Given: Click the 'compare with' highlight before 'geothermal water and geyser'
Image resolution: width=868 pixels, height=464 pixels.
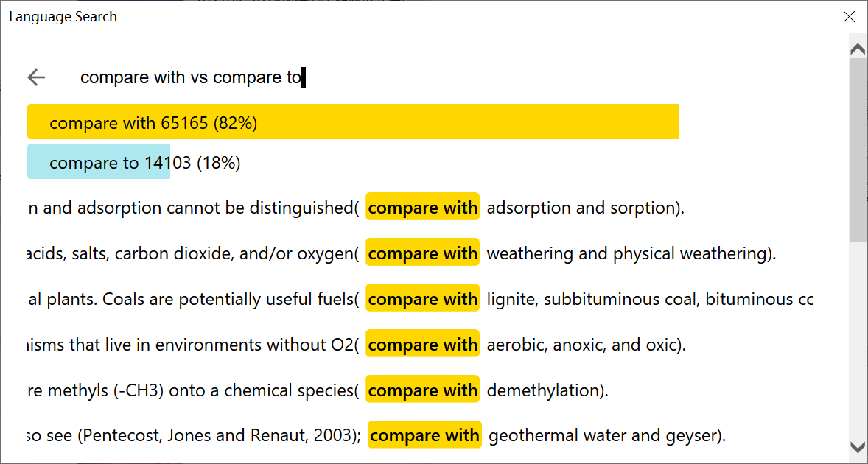Looking at the screenshot, I should coord(424,436).
